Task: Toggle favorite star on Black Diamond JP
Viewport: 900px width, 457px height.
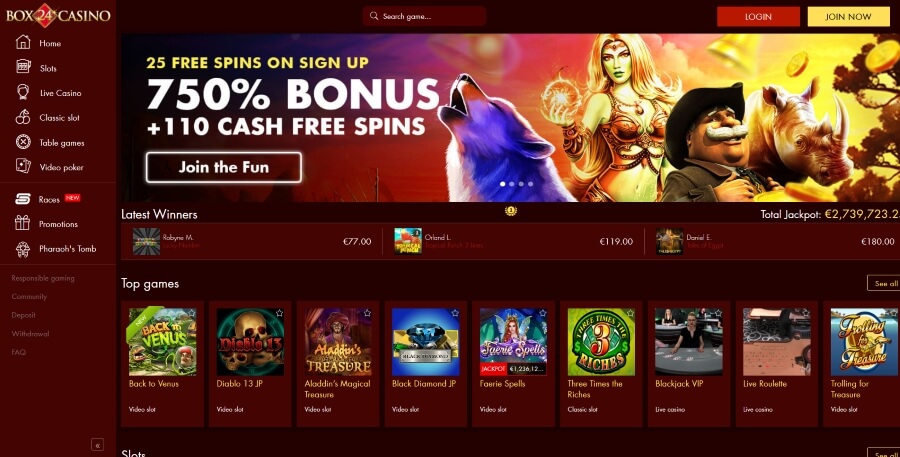Action: pos(455,313)
